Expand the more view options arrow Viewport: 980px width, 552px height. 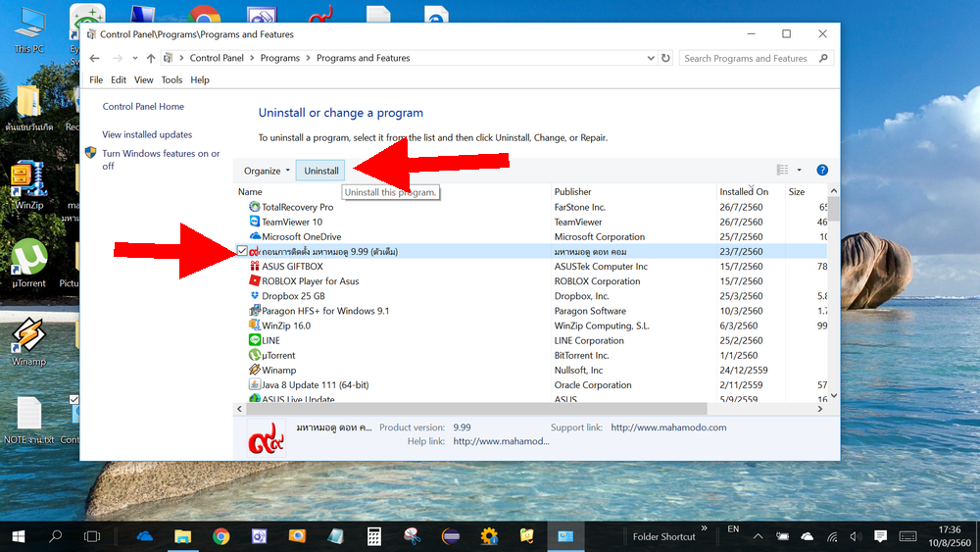[x=799, y=170]
